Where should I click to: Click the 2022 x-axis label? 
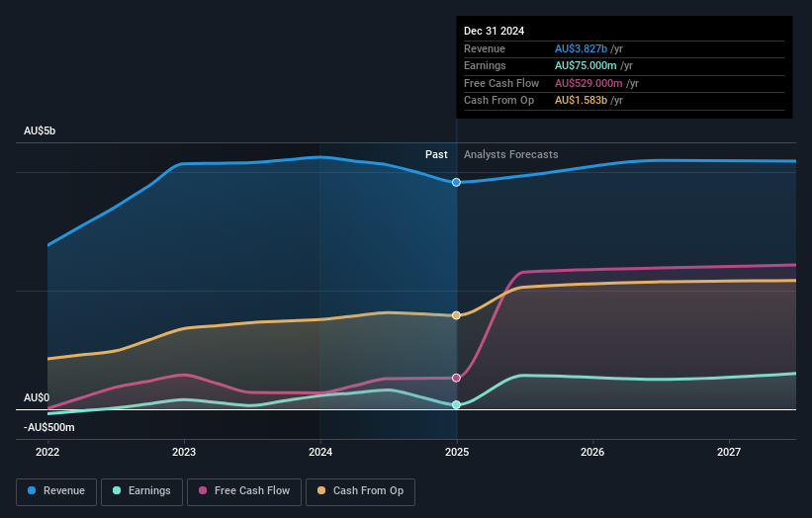(x=47, y=453)
